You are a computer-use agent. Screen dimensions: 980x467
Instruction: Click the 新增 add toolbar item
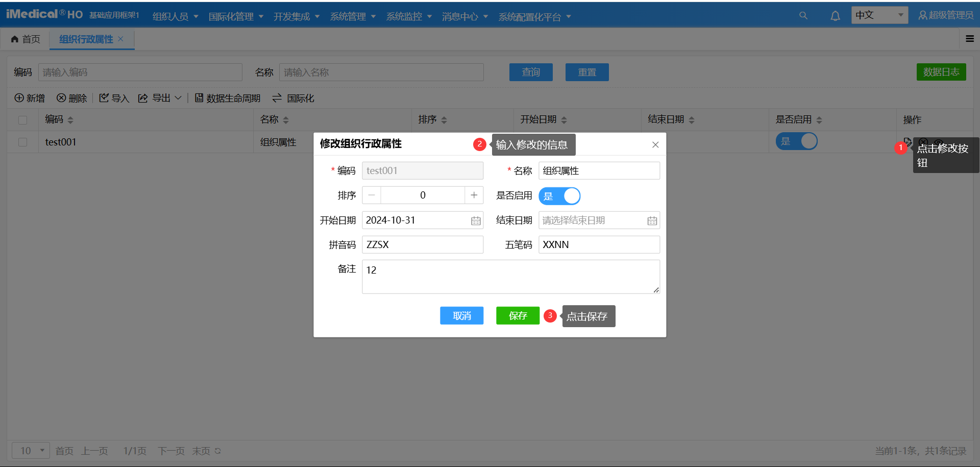pyautogui.click(x=30, y=98)
